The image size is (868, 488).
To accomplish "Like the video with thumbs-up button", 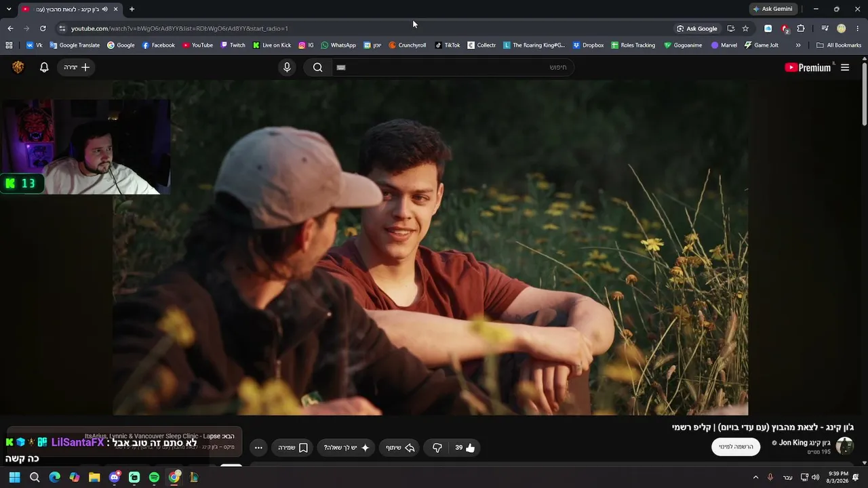I will [465, 447].
